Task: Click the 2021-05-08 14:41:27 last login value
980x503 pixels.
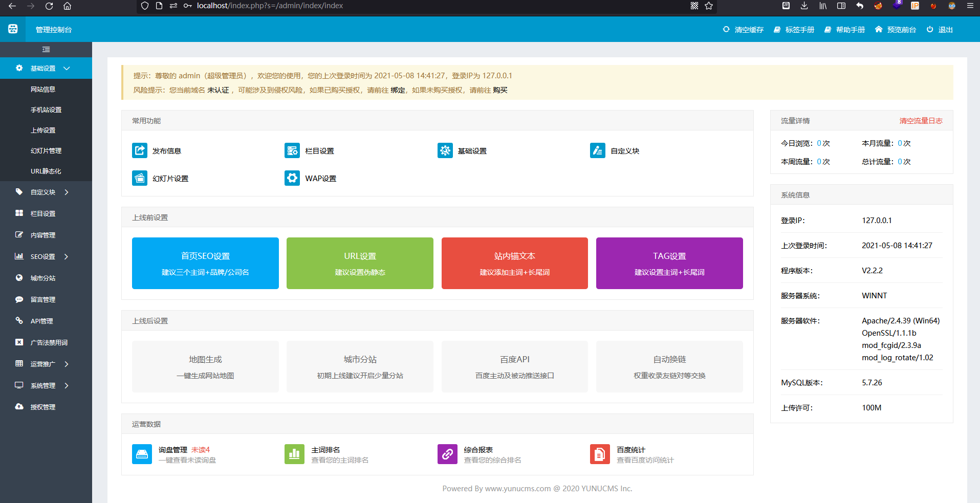Action: (x=897, y=246)
